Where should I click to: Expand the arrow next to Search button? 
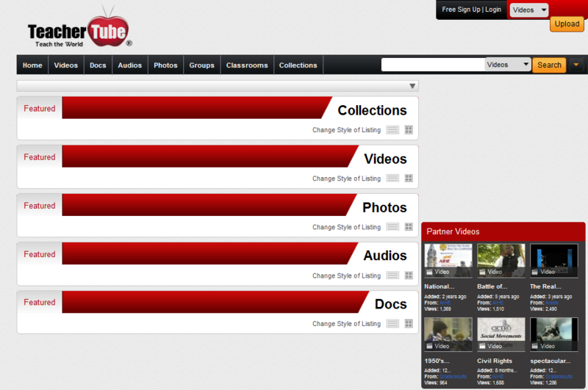coord(576,65)
